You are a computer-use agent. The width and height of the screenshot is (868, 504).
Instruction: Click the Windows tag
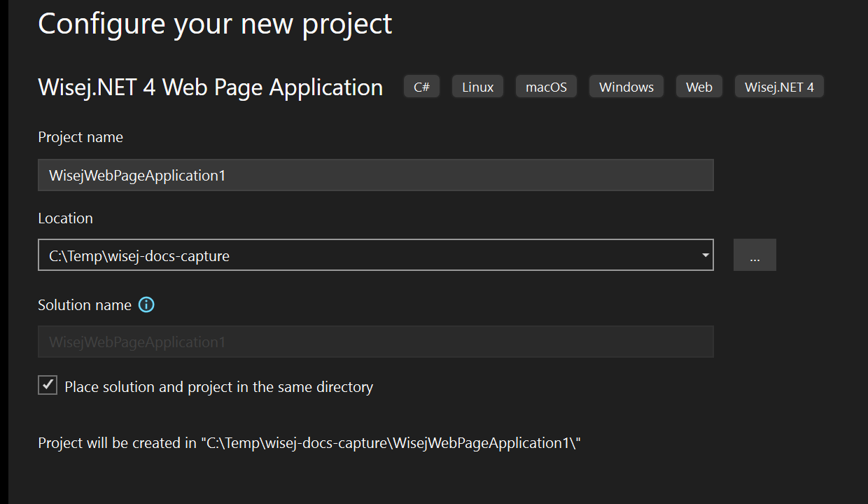pyautogui.click(x=626, y=87)
